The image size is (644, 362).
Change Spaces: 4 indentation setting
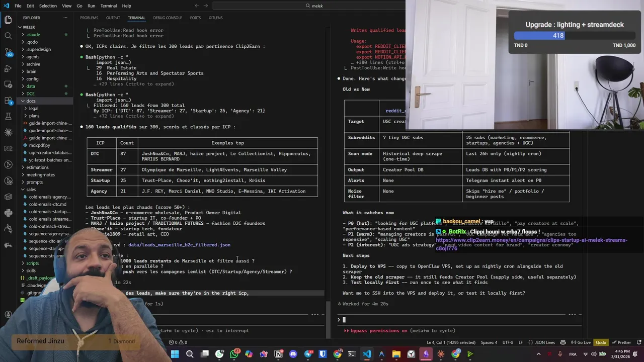489,342
